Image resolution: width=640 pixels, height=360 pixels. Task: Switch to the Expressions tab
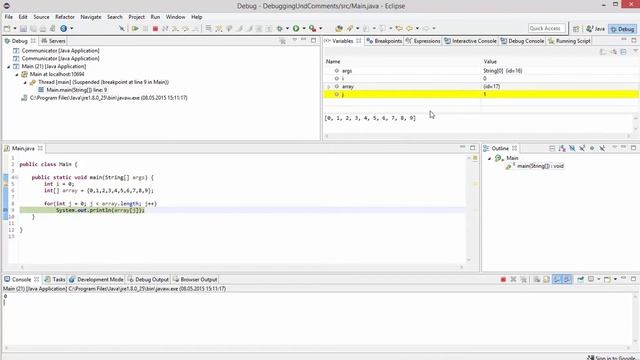(x=423, y=41)
